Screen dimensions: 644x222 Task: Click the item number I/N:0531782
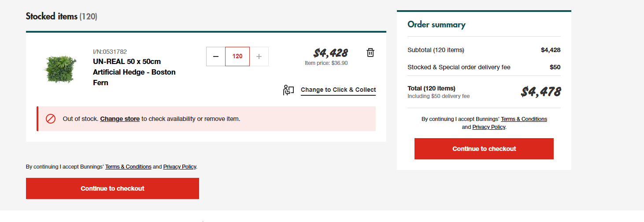point(110,52)
